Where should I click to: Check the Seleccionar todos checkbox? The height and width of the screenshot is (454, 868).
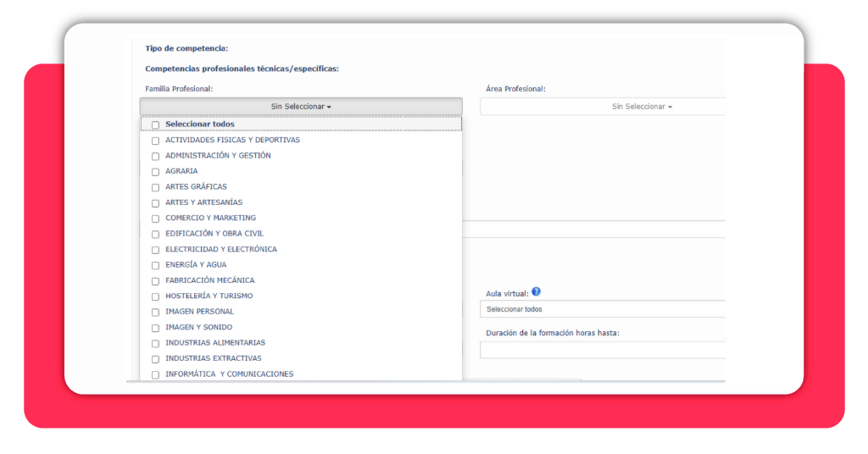156,125
